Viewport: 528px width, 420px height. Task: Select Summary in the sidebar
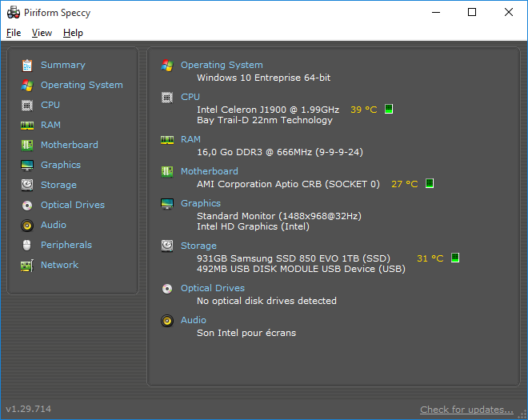(63, 65)
